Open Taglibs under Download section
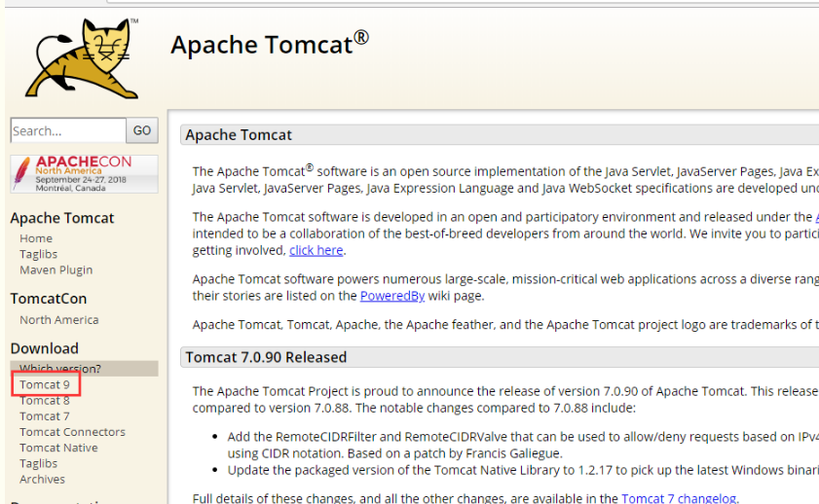 point(39,463)
